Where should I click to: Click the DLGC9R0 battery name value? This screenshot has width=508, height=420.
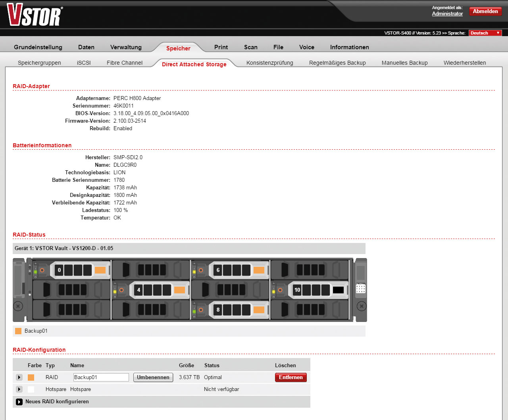tap(125, 165)
